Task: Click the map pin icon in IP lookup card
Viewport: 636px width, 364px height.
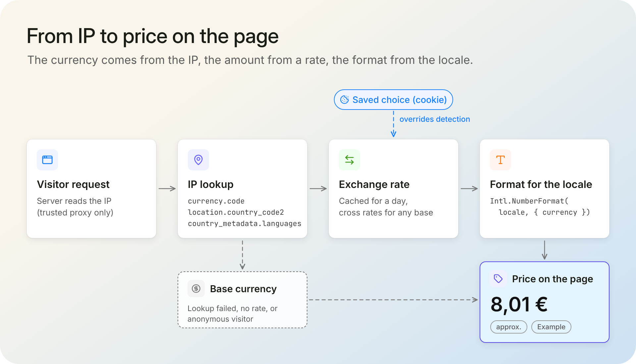Action: (198, 160)
